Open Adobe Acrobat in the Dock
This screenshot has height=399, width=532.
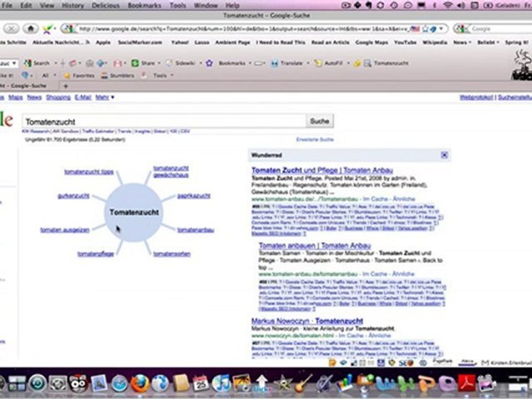pos(467,383)
